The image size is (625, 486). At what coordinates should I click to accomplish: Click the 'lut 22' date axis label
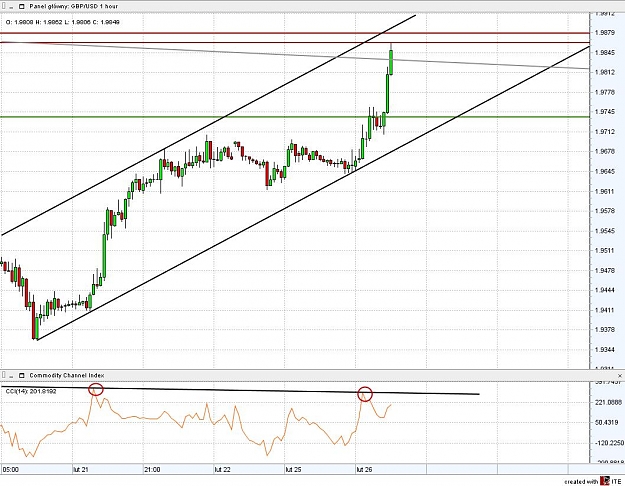[222, 470]
